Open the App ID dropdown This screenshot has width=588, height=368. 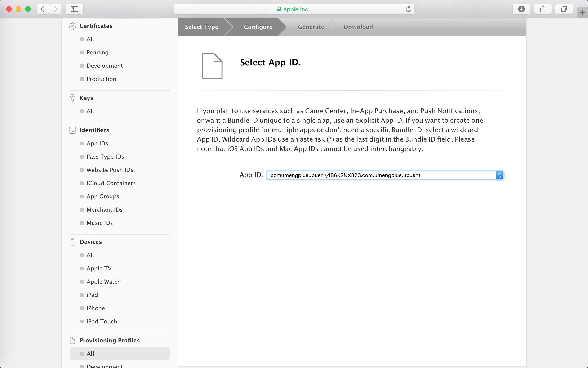tap(385, 175)
